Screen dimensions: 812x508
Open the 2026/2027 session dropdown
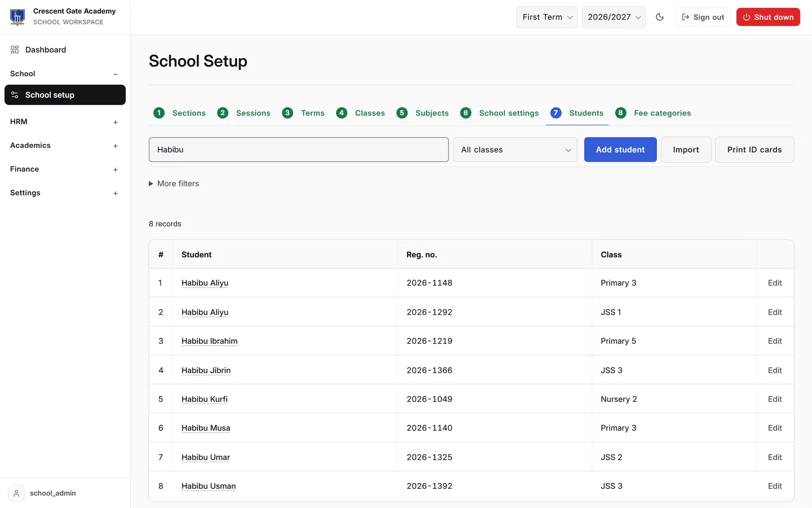point(614,17)
